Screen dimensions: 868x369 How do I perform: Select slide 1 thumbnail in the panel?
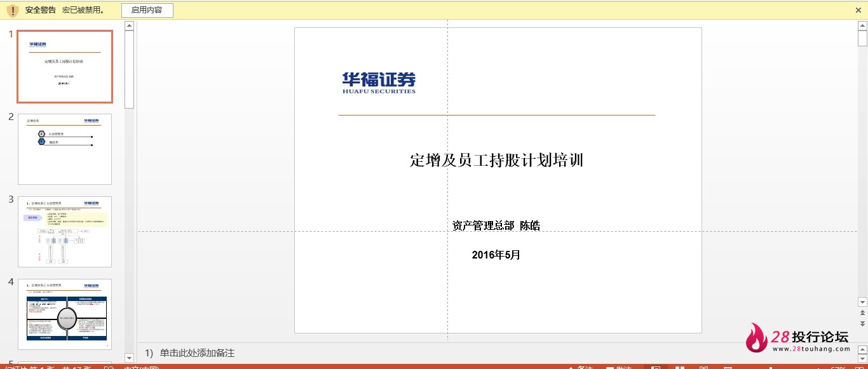tap(65, 66)
